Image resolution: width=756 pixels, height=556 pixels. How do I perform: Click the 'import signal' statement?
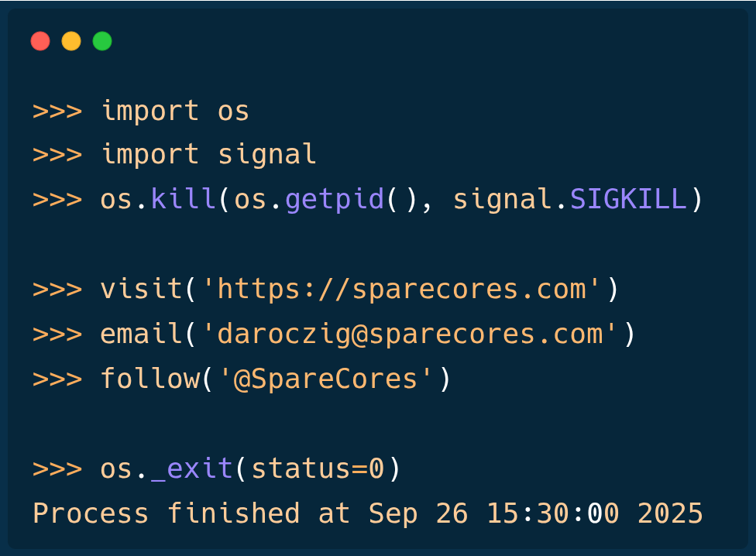coord(208,154)
